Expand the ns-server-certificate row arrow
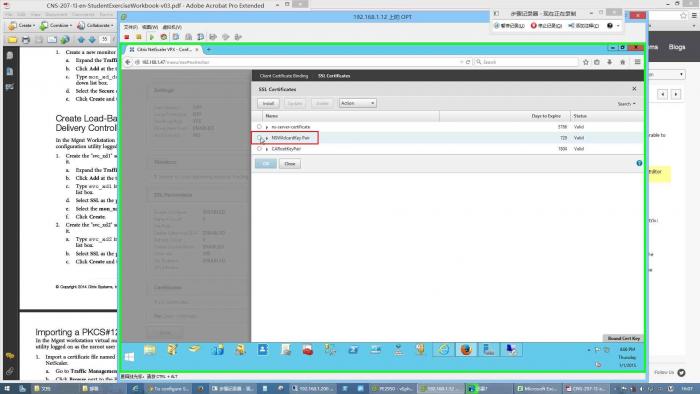700x394 pixels. pos(267,127)
